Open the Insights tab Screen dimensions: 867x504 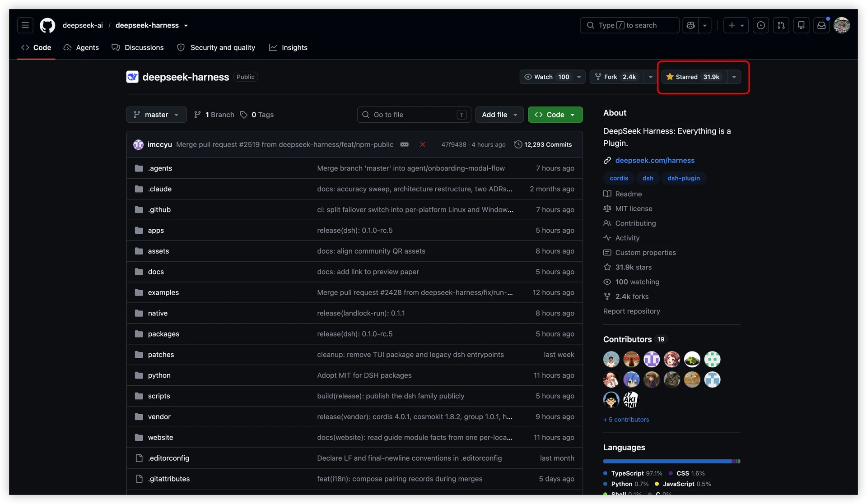pos(288,47)
